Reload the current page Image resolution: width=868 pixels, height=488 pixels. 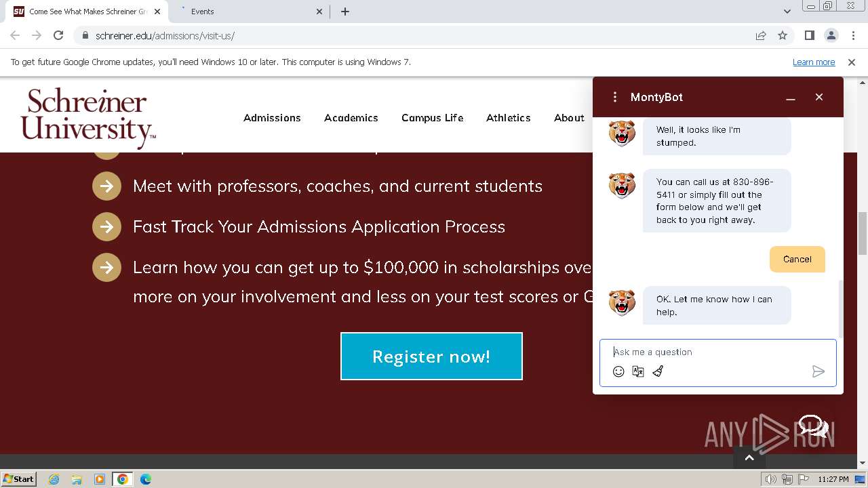click(x=58, y=35)
